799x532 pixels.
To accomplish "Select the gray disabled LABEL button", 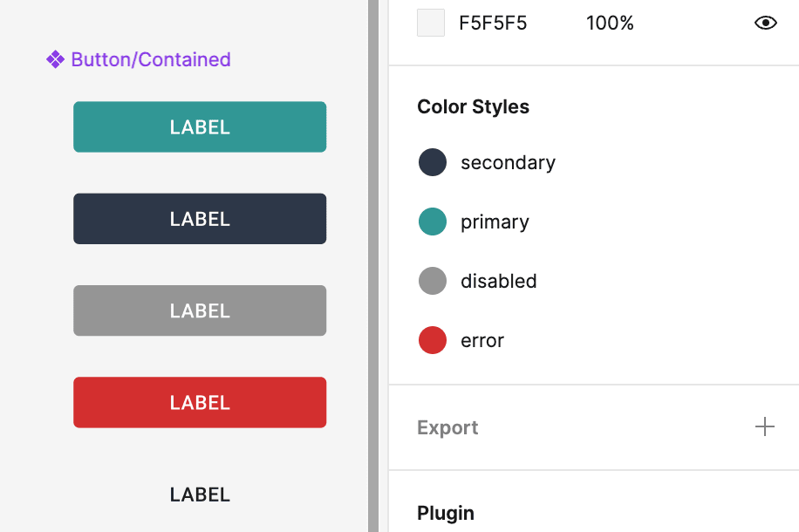I will pos(200,310).
